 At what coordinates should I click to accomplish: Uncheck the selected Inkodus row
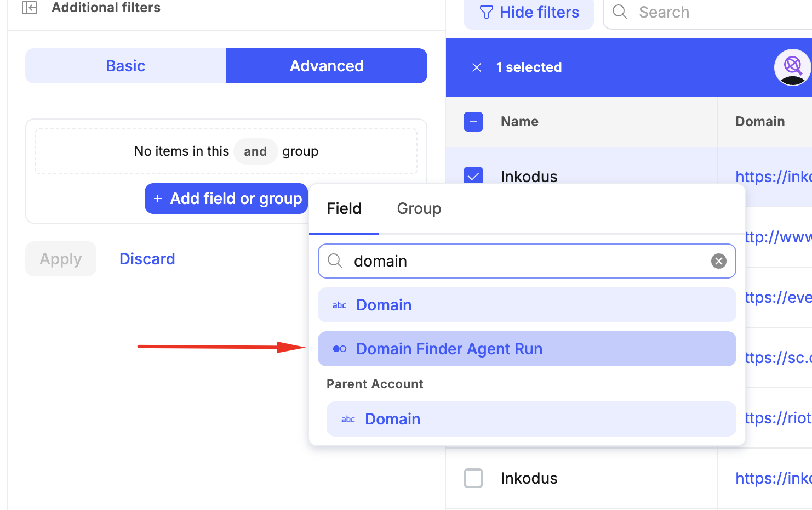(473, 175)
